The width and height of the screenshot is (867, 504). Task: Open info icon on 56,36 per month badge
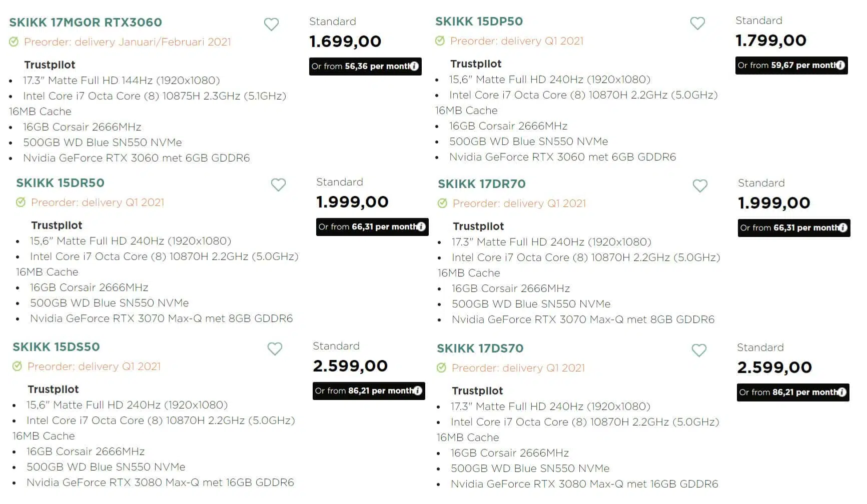click(414, 66)
